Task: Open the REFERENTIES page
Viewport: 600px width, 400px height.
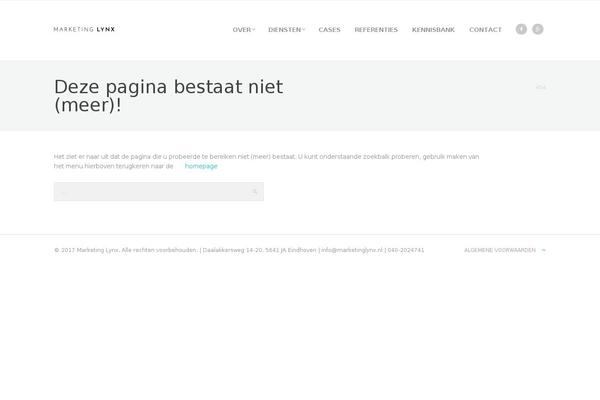Action: click(x=376, y=30)
